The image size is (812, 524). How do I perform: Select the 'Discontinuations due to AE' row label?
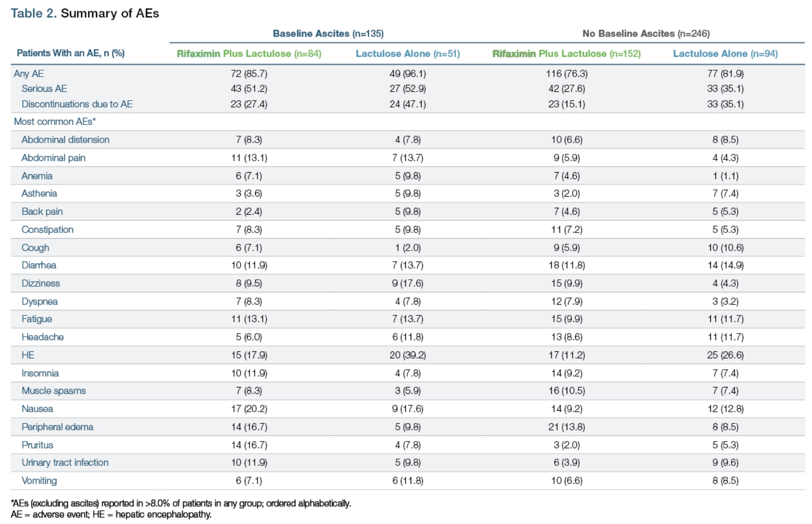(77, 104)
